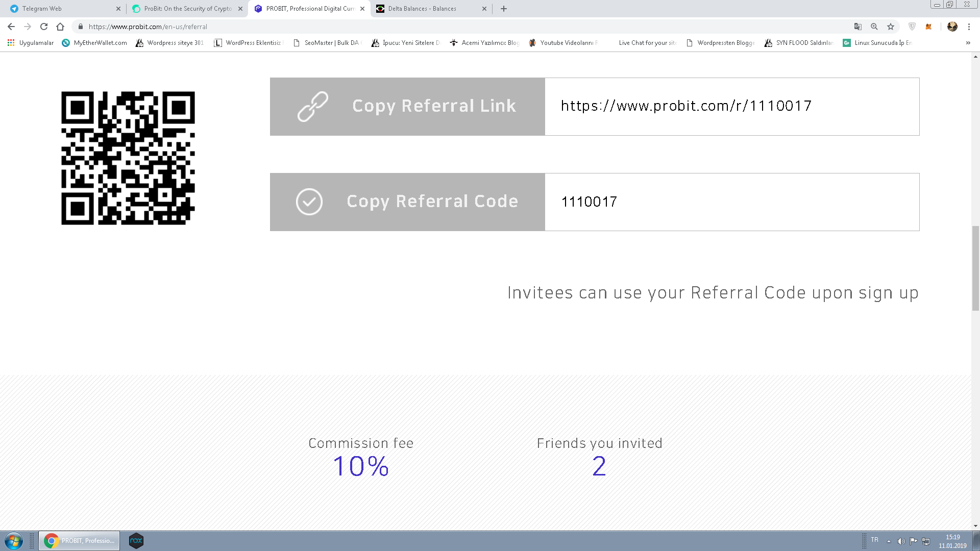The width and height of the screenshot is (980, 551).
Task: Switch to the Delta Balances tab
Action: coord(431,9)
